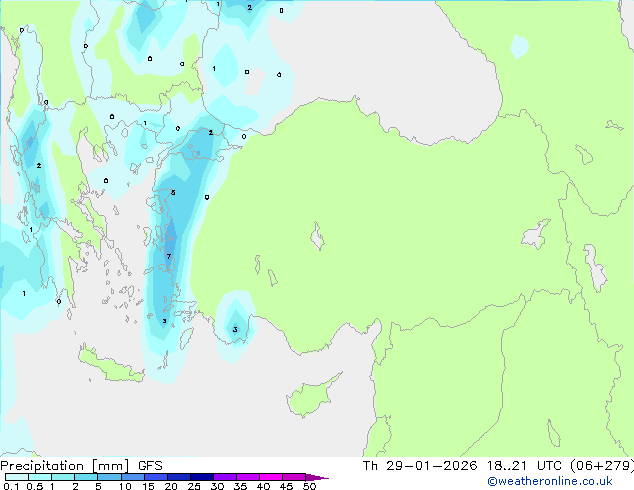Click the legend label "40"
This screenshot has width=634, height=490.
click(x=263, y=486)
